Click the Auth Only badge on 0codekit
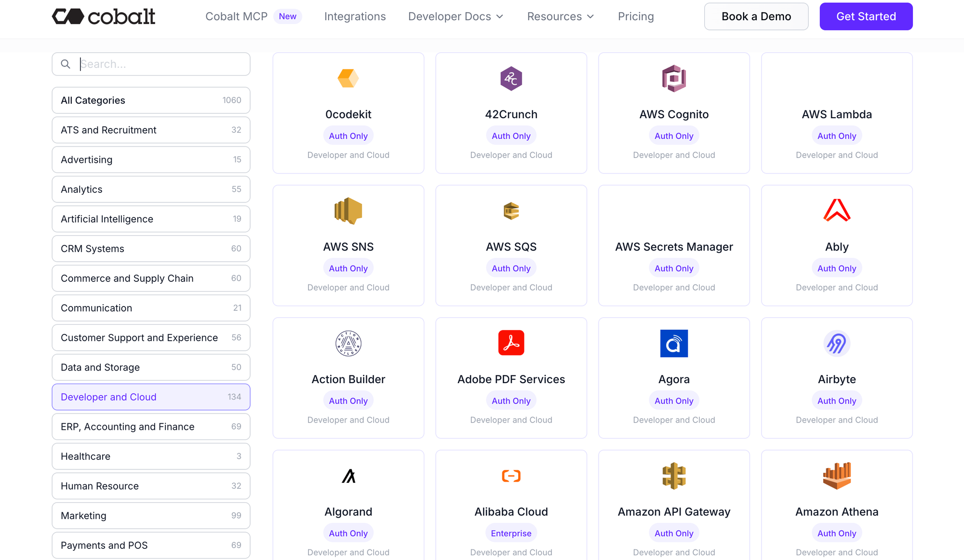 348,136
